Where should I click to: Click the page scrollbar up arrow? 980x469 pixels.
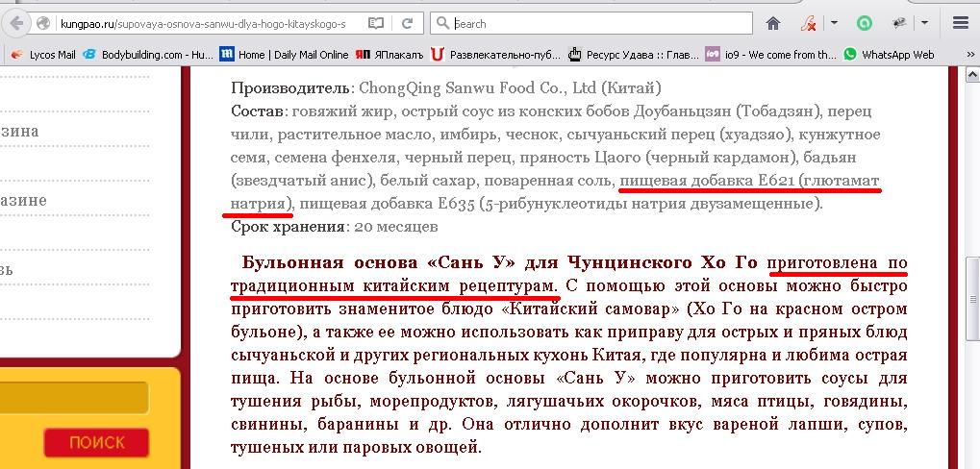[x=972, y=76]
